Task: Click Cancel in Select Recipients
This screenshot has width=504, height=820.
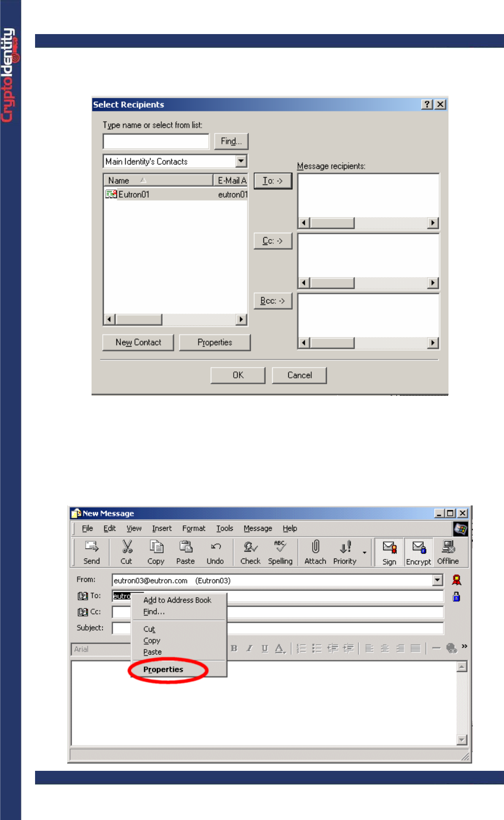Action: pyautogui.click(x=299, y=375)
